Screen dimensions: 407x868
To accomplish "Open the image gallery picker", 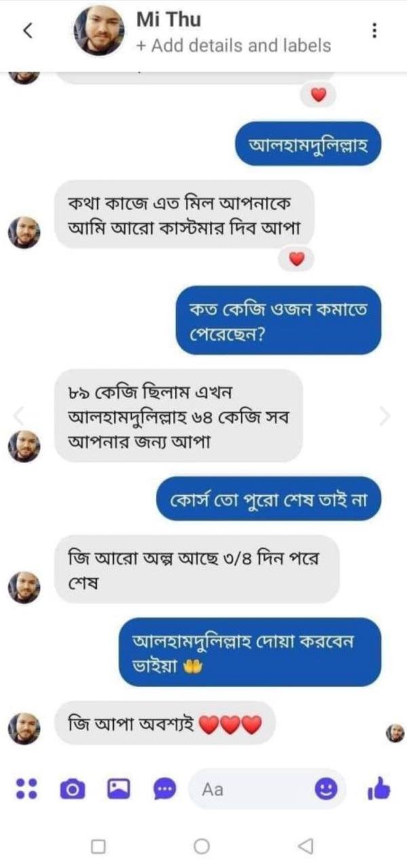I will (118, 789).
